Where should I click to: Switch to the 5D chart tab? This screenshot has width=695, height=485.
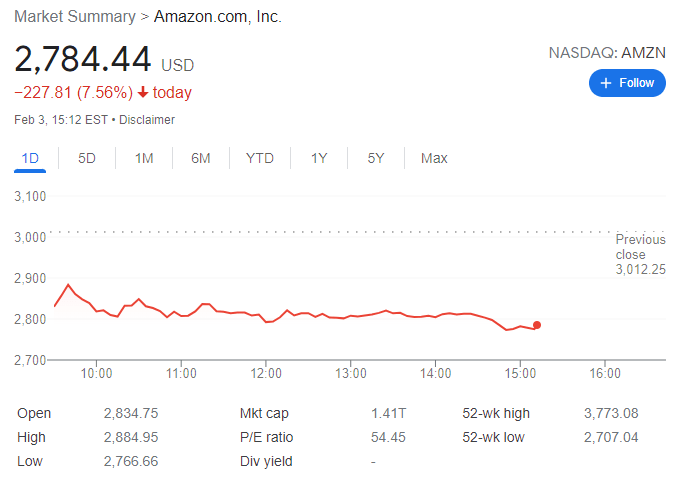tap(87, 158)
